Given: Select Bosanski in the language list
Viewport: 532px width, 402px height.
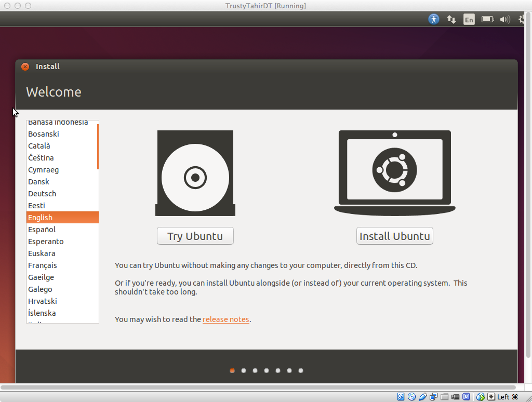Looking at the screenshot, I should click(62, 134).
